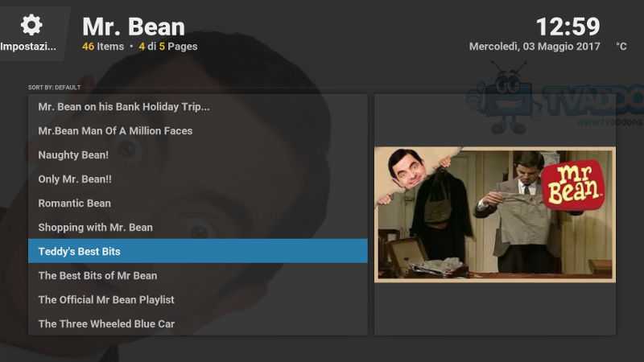Open the highlighted Teddy's Best Bits row

click(x=197, y=251)
